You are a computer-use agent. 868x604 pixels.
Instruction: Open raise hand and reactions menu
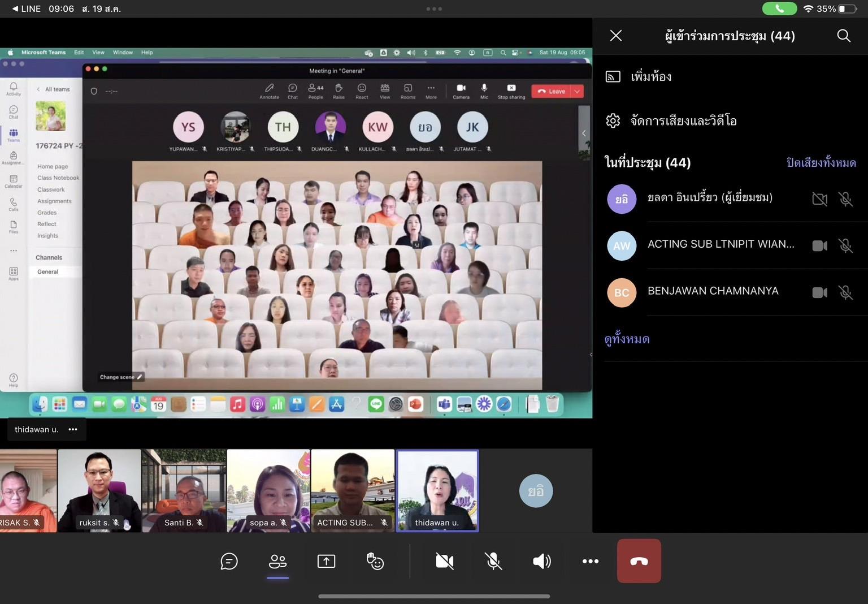[x=375, y=561]
